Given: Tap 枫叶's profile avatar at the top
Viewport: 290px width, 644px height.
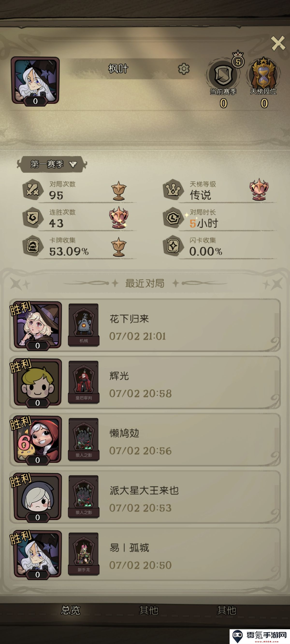Looking at the screenshot, I should click(35, 80).
